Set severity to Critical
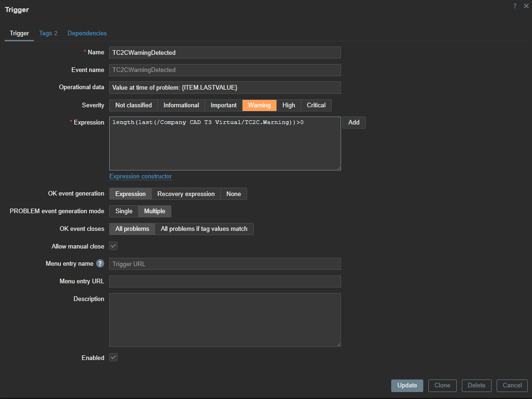Image resolution: width=532 pixels, height=399 pixels. 316,105
